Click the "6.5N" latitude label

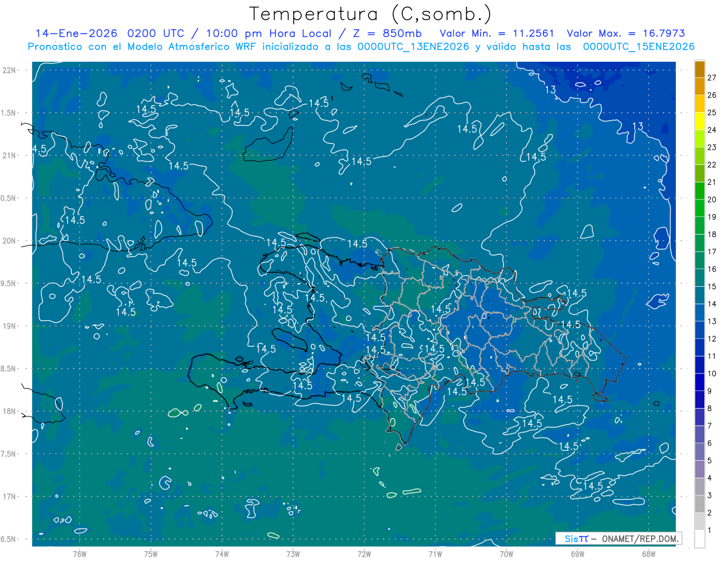(x=9, y=539)
